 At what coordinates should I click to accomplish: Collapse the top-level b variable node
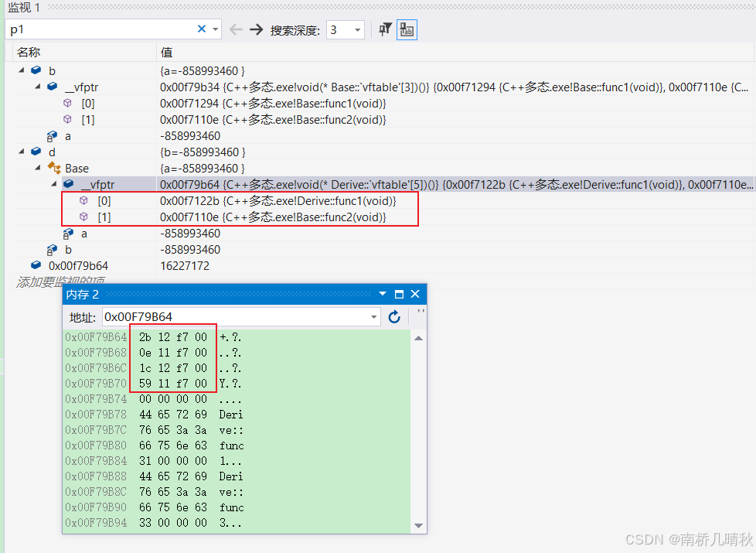pos(21,70)
